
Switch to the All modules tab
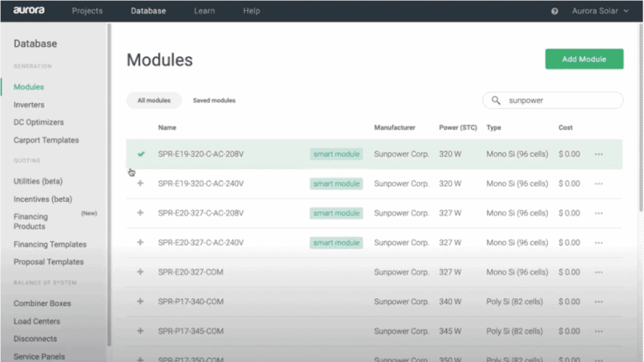click(154, 101)
